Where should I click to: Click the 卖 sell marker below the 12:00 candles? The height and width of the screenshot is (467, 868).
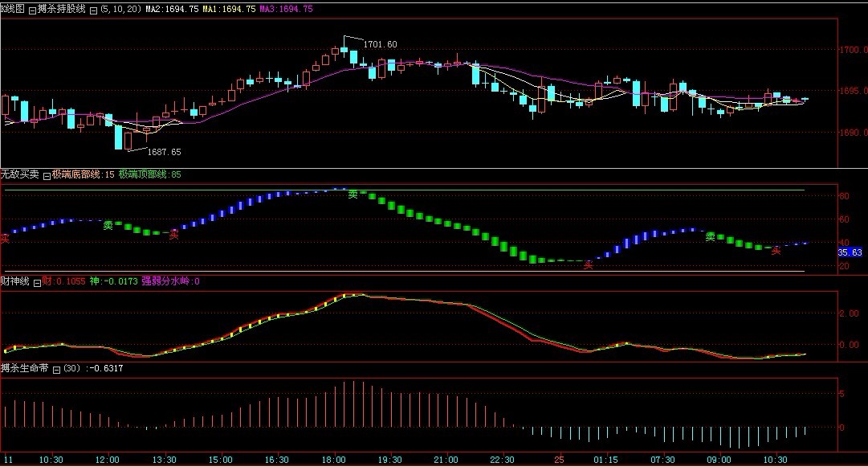pos(108,226)
